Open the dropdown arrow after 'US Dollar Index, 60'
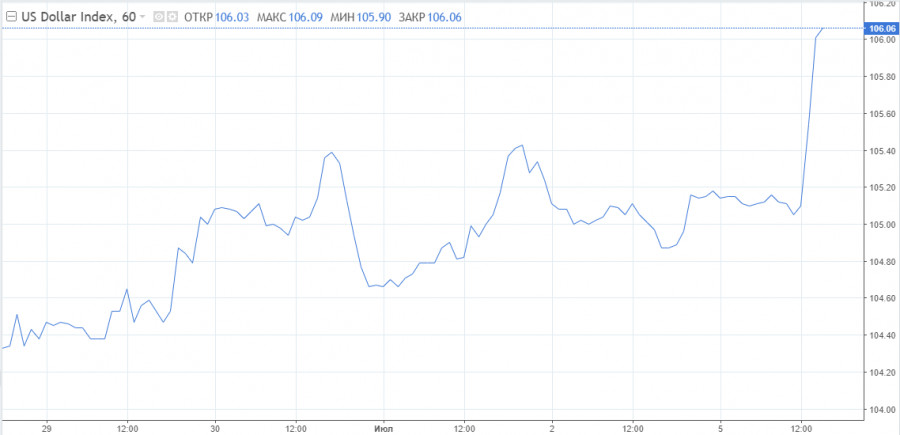The image size is (900, 435). pyautogui.click(x=143, y=17)
